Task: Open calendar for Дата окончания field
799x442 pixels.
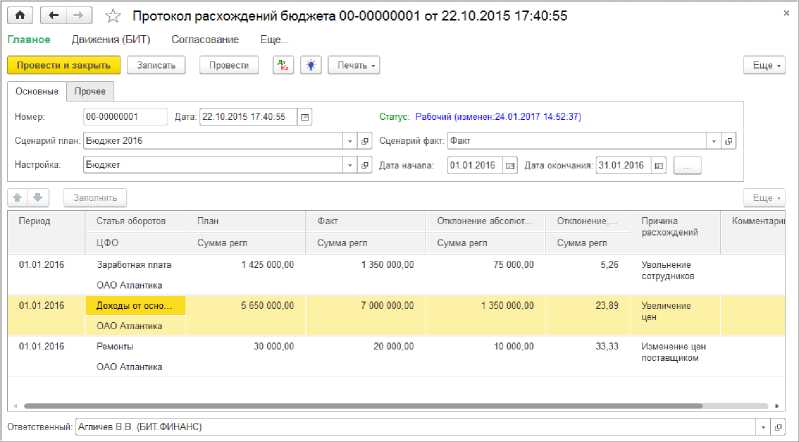Action: coord(659,165)
